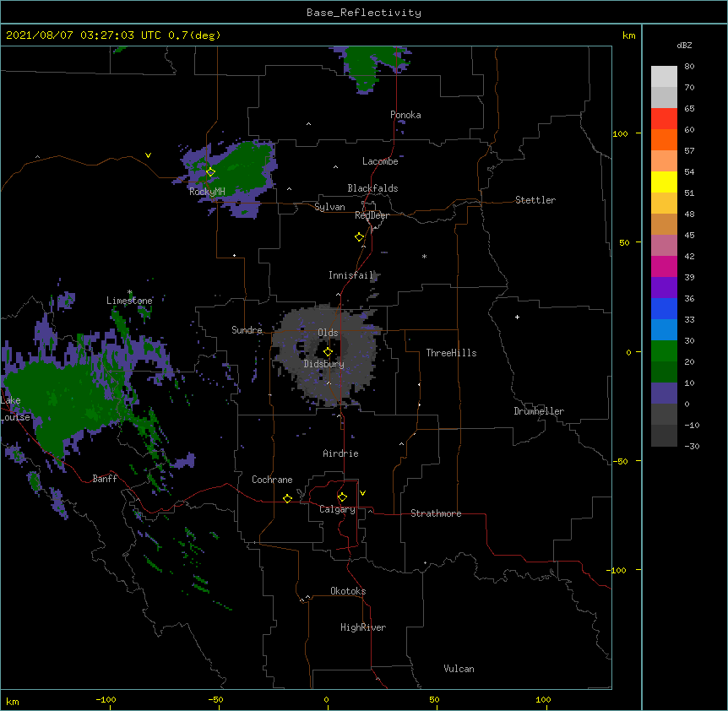Screen dimensions: 728x711
Task: Select the 80 dBZ light gray swatch
Action: [x=664, y=77]
